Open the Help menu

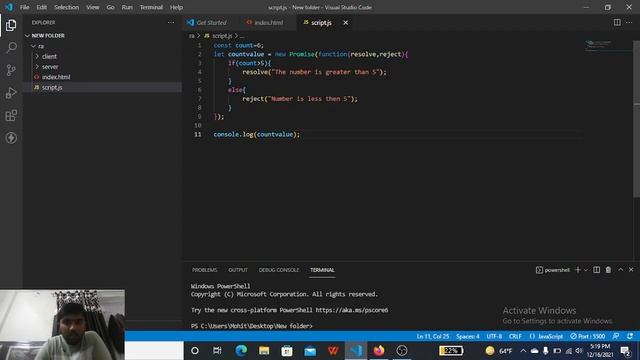pos(176,7)
